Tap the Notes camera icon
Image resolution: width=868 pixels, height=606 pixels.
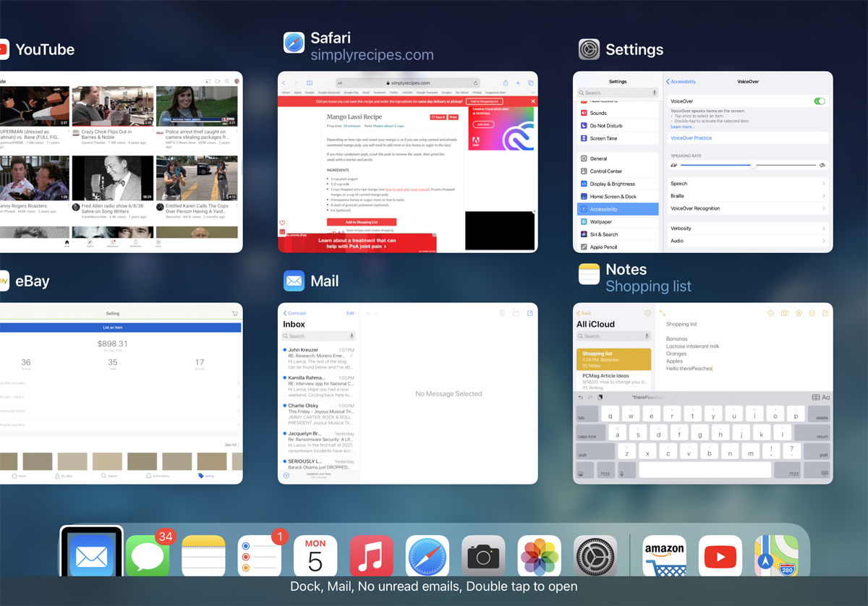coord(785,313)
